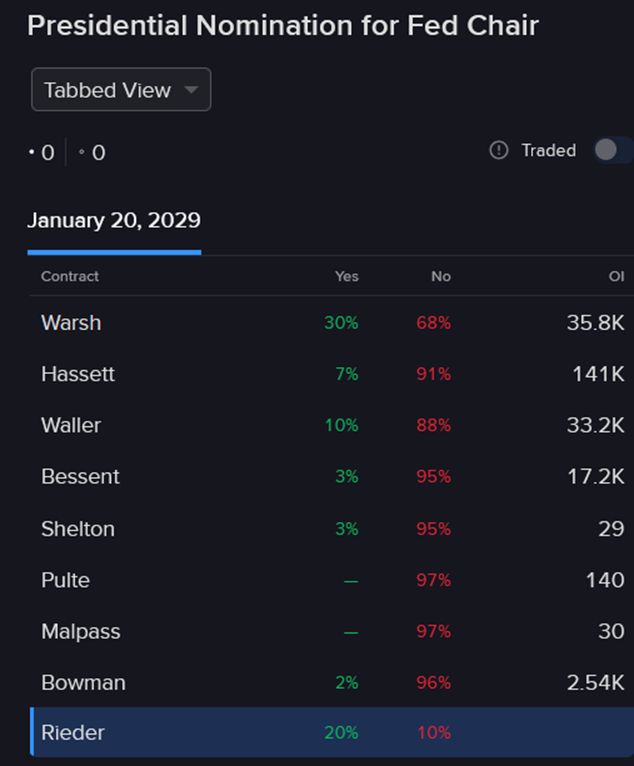This screenshot has height=766, width=634.
Task: Open the Tabbed View dropdown
Action: tap(121, 89)
